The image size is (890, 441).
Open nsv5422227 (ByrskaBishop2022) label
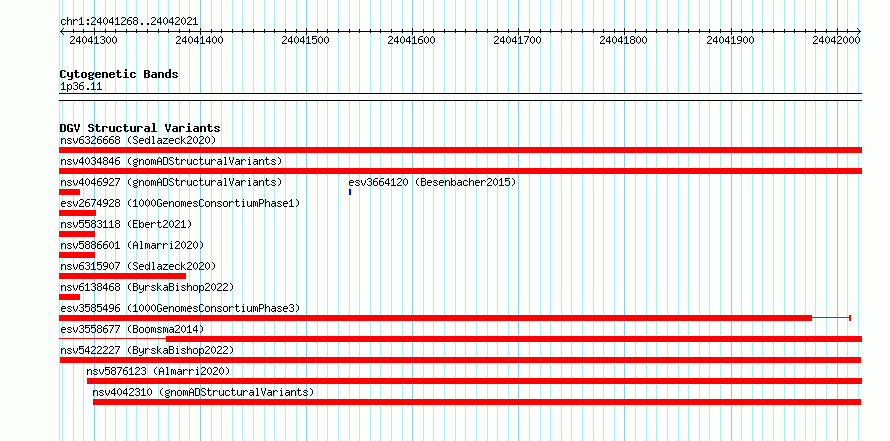click(147, 350)
